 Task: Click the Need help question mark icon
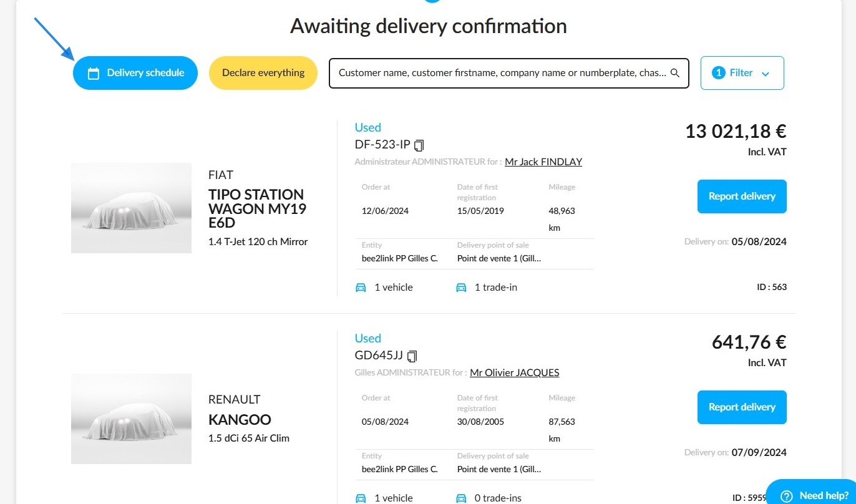pyautogui.click(x=787, y=496)
